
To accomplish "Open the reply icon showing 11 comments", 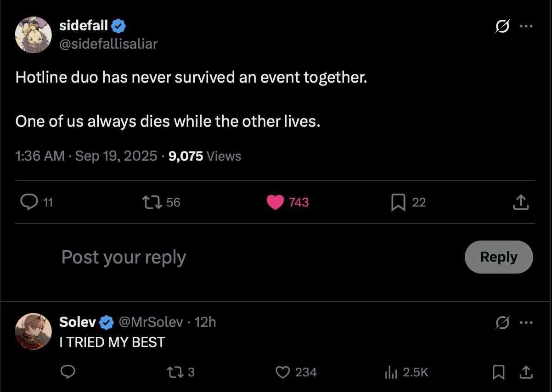I will [x=29, y=202].
